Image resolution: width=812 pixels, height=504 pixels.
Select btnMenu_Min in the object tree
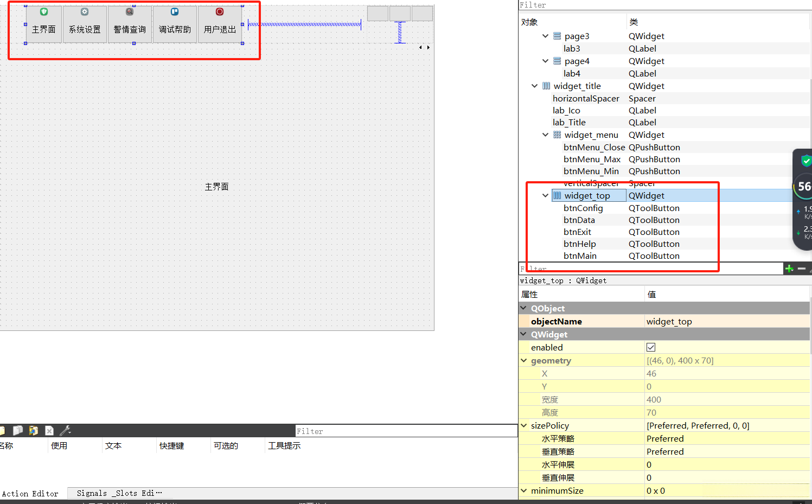[591, 171]
